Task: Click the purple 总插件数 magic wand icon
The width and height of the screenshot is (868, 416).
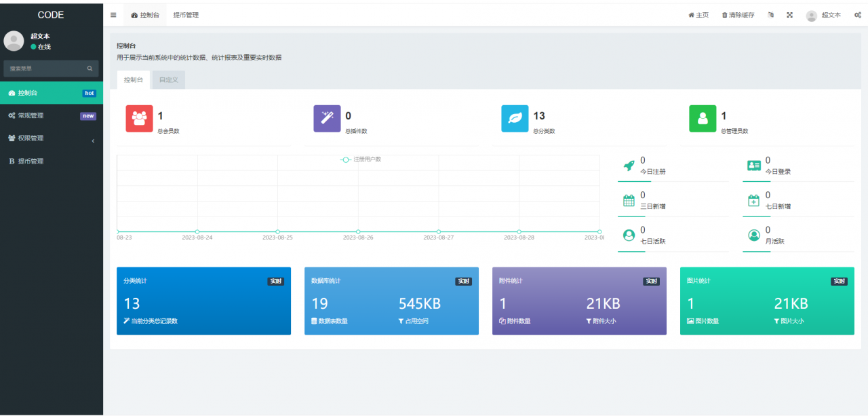Action: click(x=327, y=118)
